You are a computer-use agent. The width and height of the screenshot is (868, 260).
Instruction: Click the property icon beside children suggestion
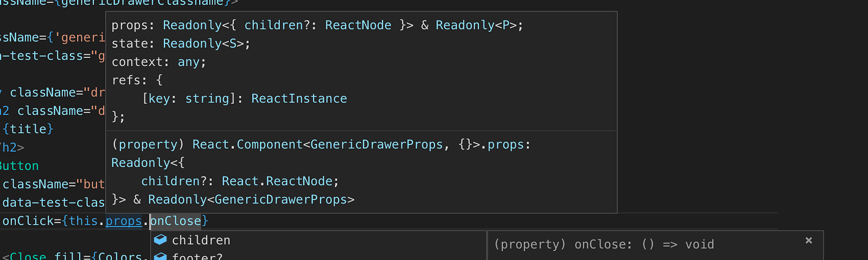[160, 240]
